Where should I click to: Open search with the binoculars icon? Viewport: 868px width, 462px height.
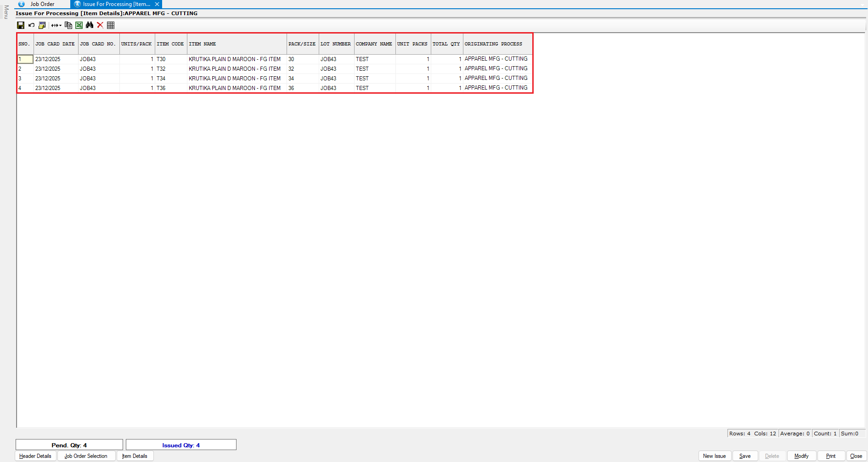[x=90, y=25]
